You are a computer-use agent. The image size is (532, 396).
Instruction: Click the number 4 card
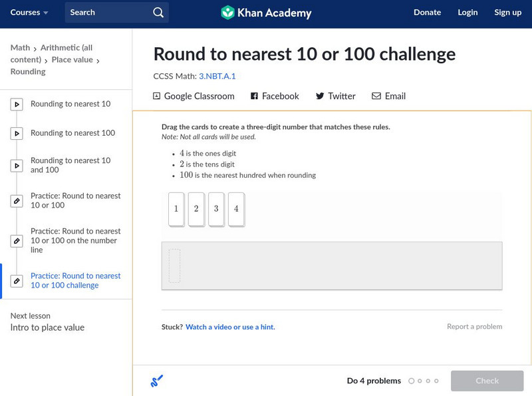236,209
